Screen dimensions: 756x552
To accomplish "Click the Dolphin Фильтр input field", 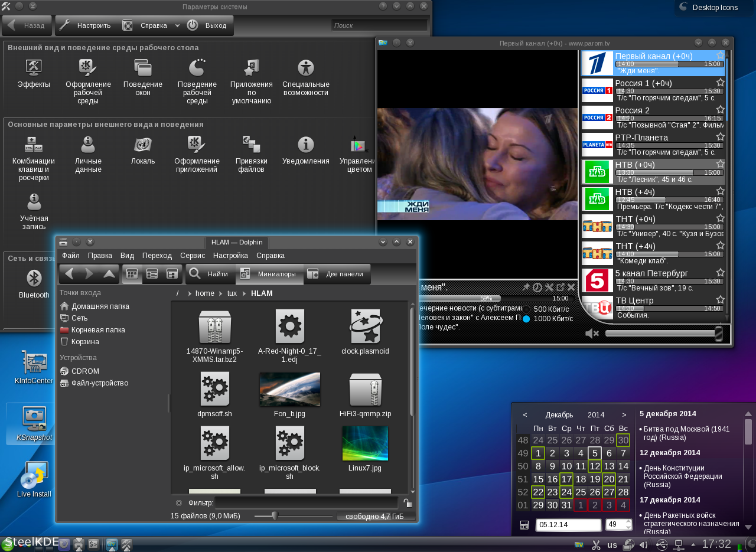I will point(306,503).
